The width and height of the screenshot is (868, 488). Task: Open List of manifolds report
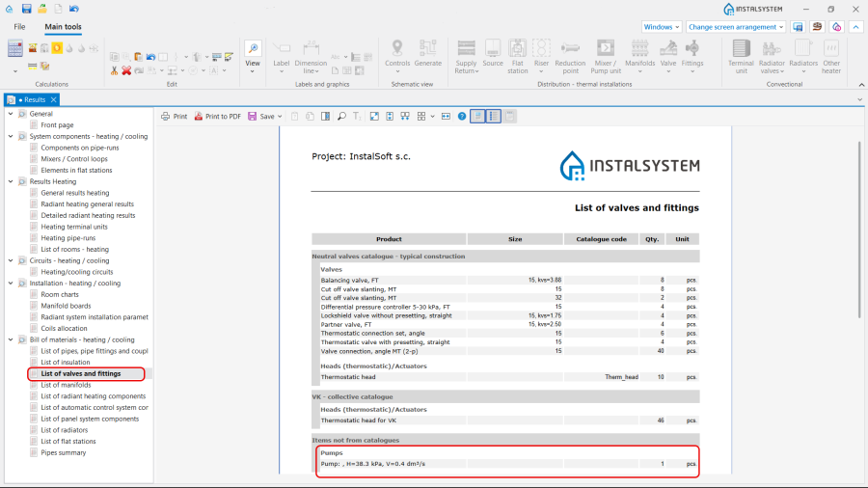[66, 385]
